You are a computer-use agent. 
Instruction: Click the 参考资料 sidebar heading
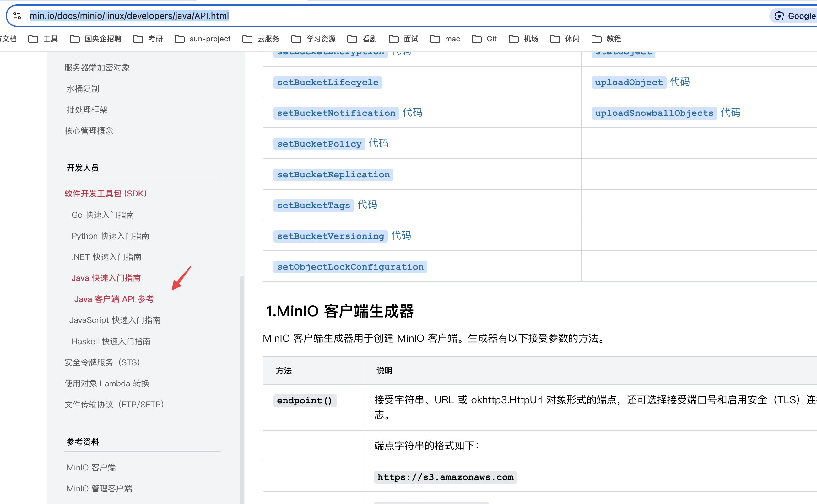point(83,442)
